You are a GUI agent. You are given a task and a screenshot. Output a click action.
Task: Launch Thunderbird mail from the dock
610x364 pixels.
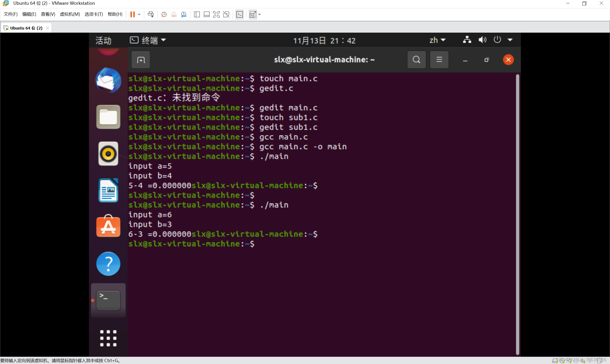[x=108, y=80]
